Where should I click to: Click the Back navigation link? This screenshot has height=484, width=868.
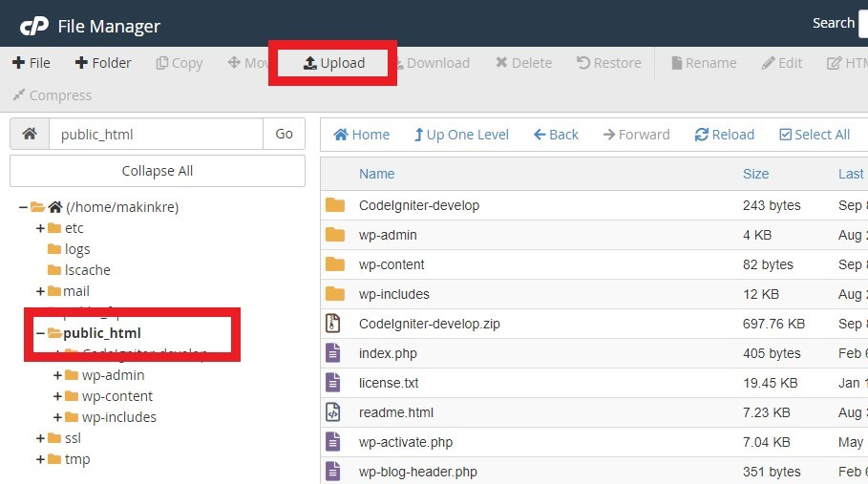556,135
